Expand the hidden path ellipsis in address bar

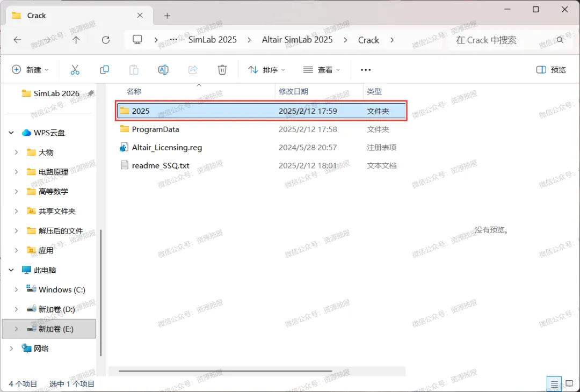[x=173, y=40]
